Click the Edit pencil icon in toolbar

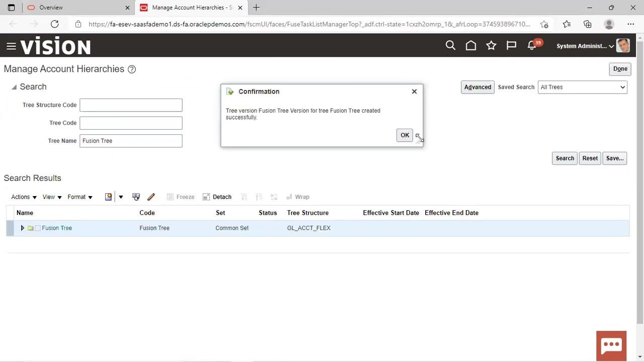pyautogui.click(x=151, y=197)
